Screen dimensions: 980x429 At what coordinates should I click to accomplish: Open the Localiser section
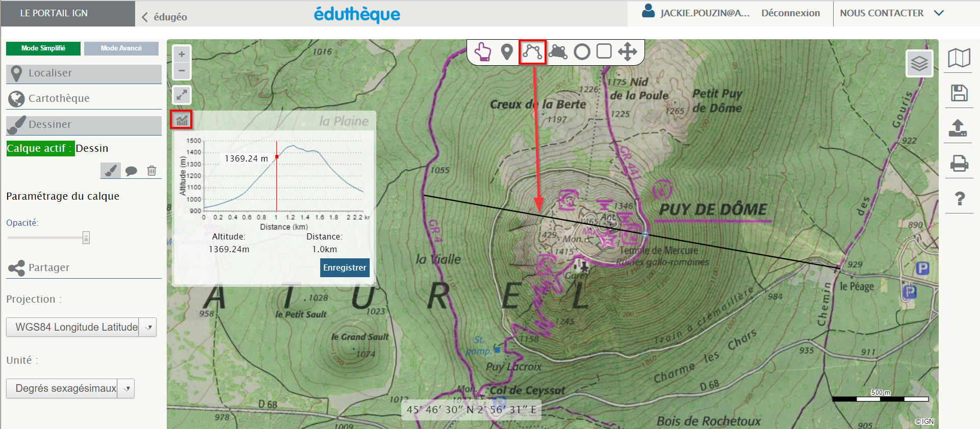click(84, 73)
